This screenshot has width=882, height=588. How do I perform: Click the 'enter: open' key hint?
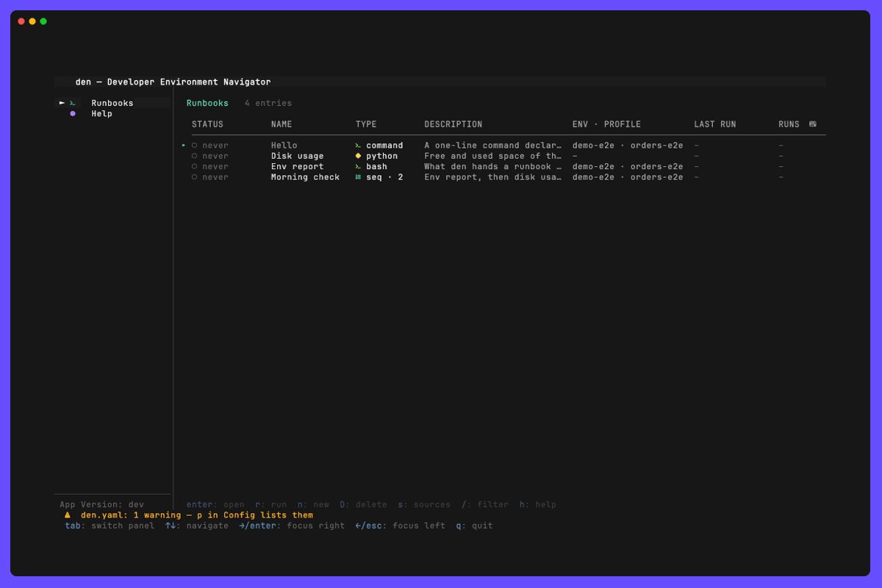215,505
